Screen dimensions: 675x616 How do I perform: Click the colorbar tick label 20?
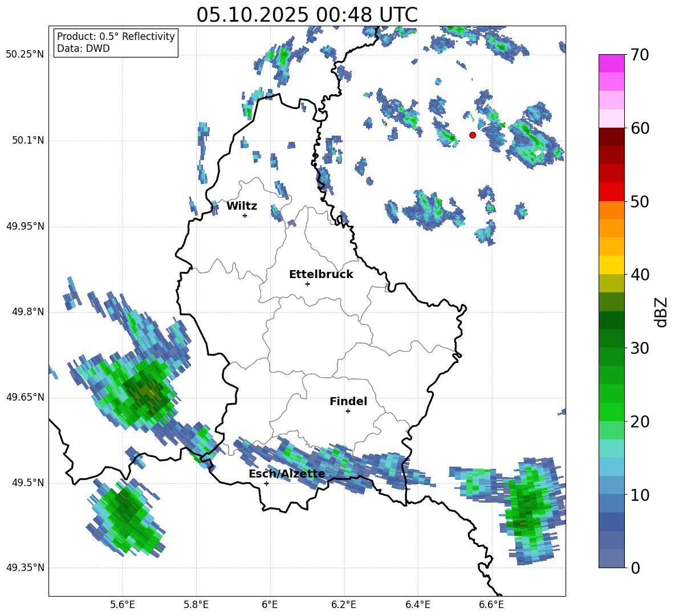640,422
